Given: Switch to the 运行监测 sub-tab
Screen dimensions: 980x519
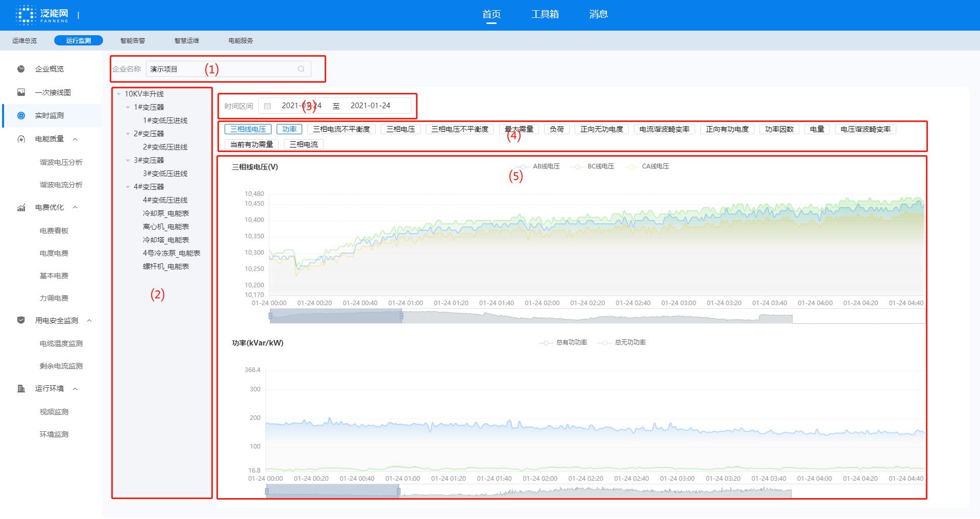Looking at the screenshot, I should 79,40.
